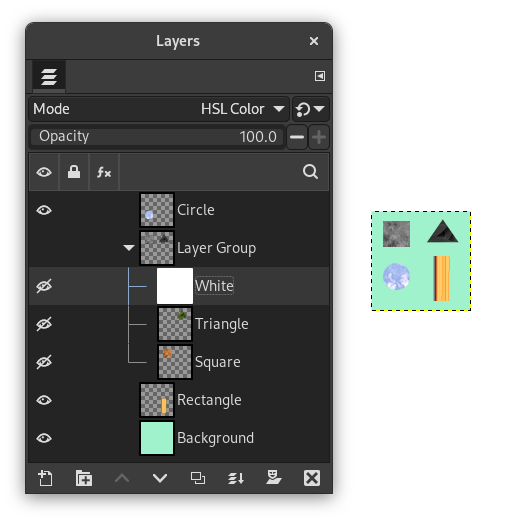Open the dock tab configuration menu

point(320,76)
